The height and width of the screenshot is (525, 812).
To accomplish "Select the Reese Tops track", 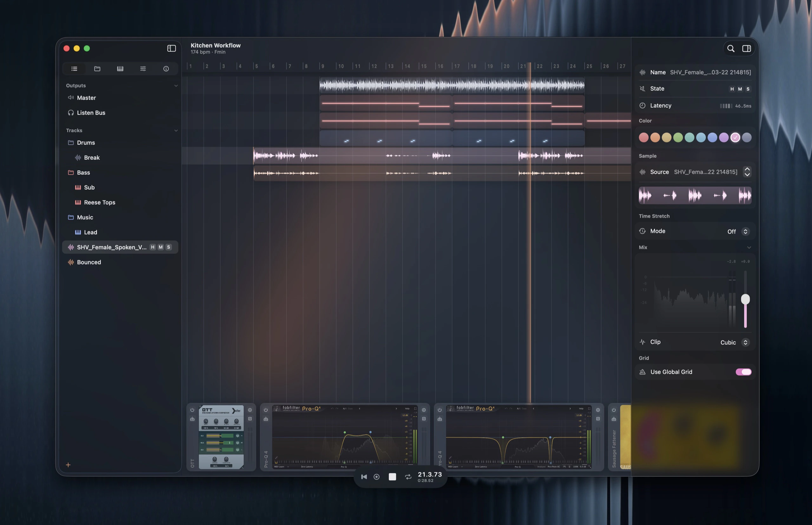I will 99,202.
